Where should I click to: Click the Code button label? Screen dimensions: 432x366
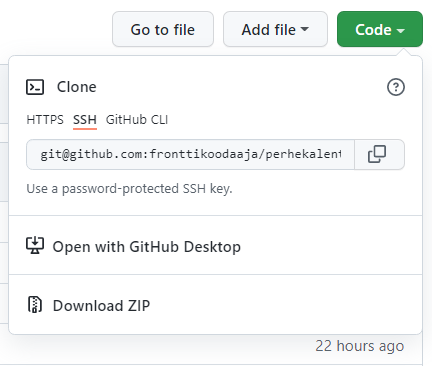[x=373, y=30]
